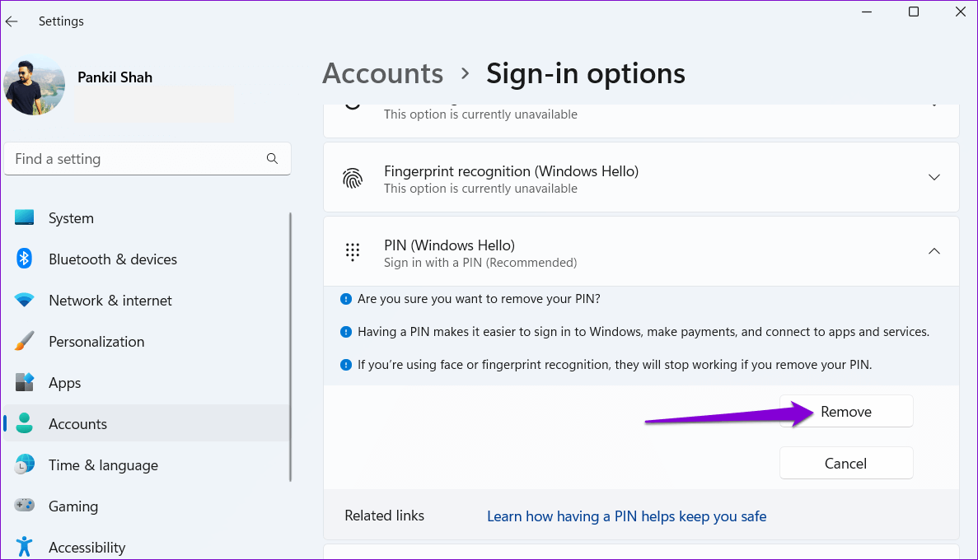The width and height of the screenshot is (978, 560).
Task: Maximize the Settings window
Action: (913, 12)
